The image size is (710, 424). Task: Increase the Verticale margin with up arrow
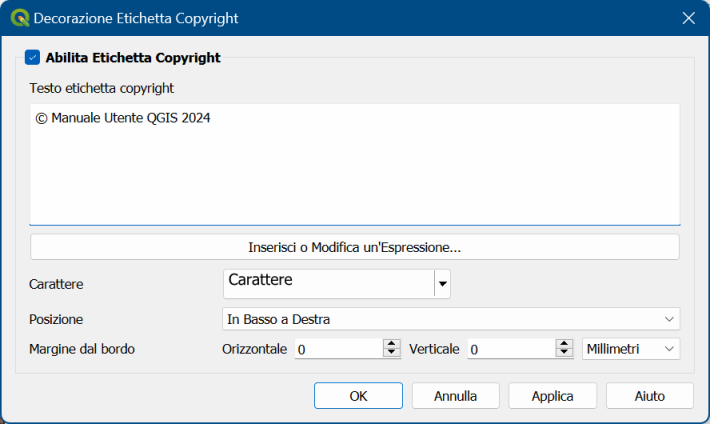coord(564,344)
